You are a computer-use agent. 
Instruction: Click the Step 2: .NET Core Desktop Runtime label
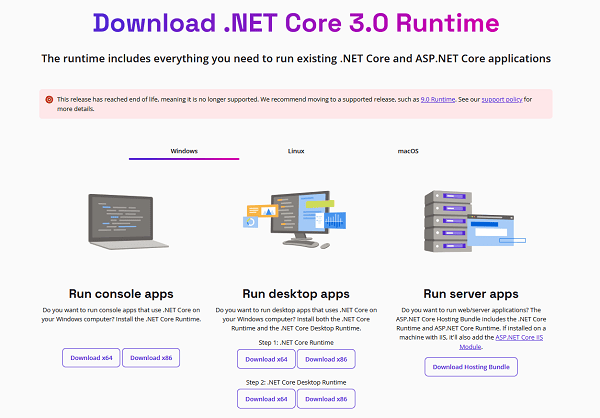tap(296, 382)
